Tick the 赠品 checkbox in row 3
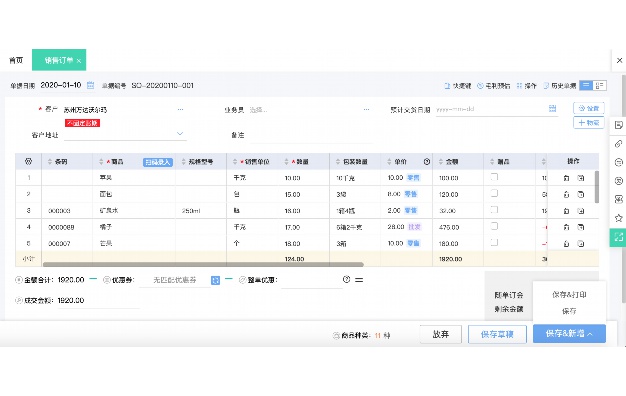The image size is (626, 396). point(494,210)
